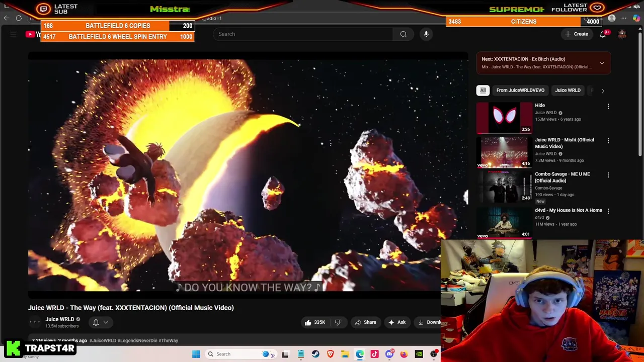Open YouTube notifications bell
The height and width of the screenshot is (362, 644).
click(x=603, y=34)
